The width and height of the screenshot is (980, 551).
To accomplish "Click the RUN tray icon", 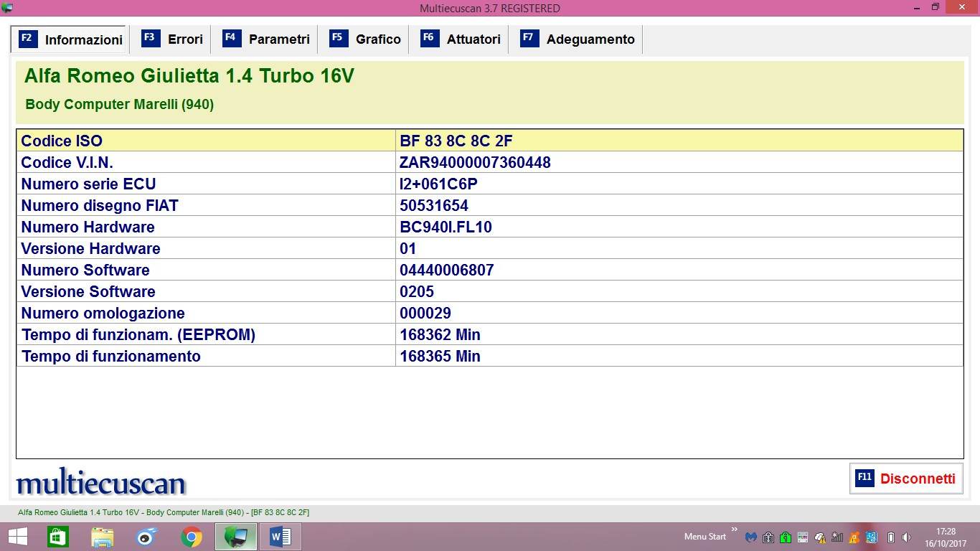I will [x=803, y=537].
